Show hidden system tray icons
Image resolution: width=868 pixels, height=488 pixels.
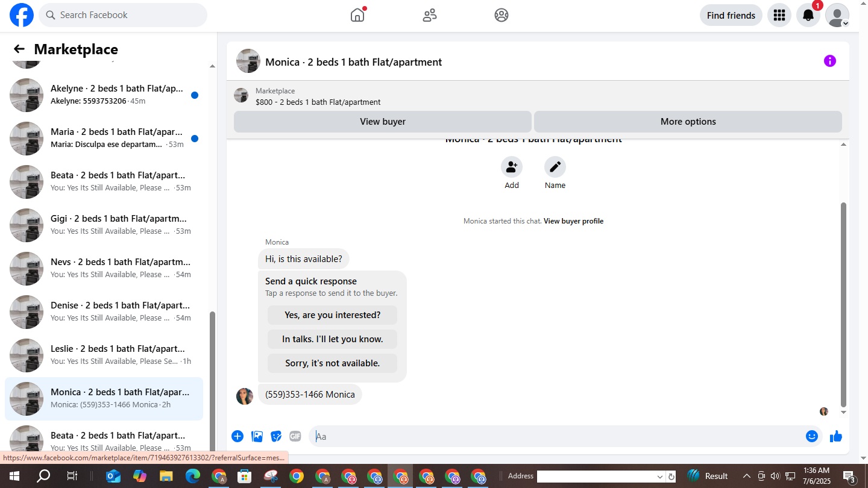point(747,476)
